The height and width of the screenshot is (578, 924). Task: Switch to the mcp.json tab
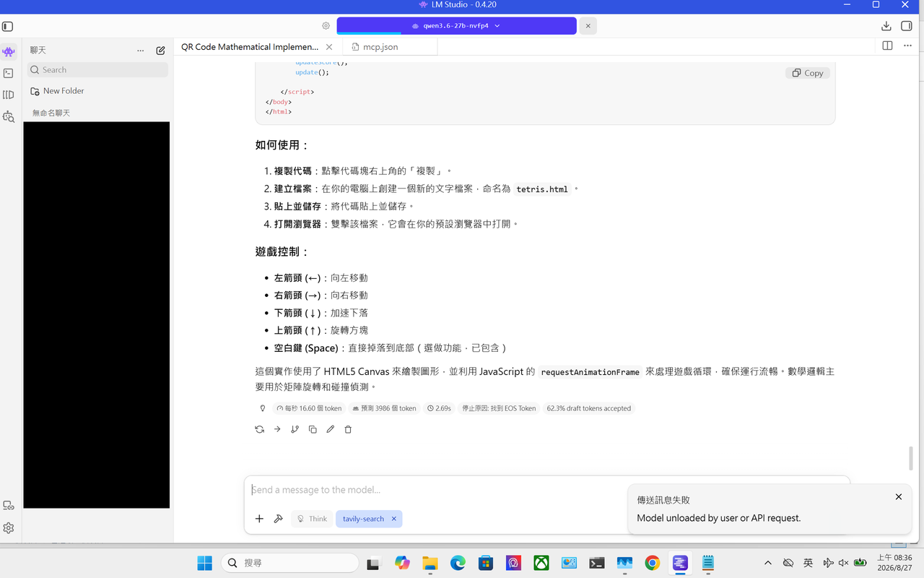pos(380,46)
